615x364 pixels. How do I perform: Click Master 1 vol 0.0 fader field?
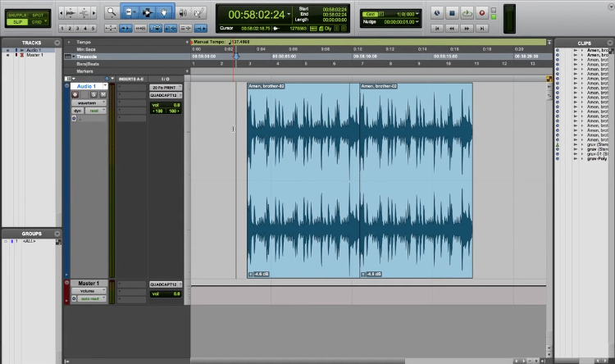coord(166,293)
